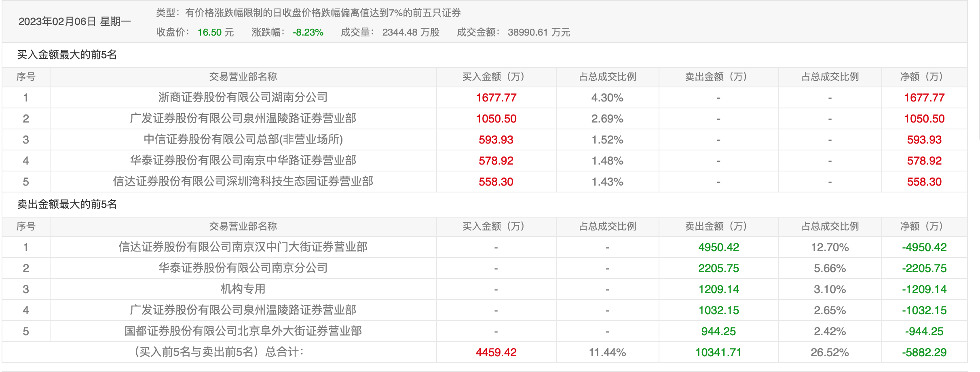Image resolution: width=980 pixels, height=372 pixels.
Task: Open 中信证券股份有限公司总部(非营业场所) in the buy list
Action: point(243,139)
